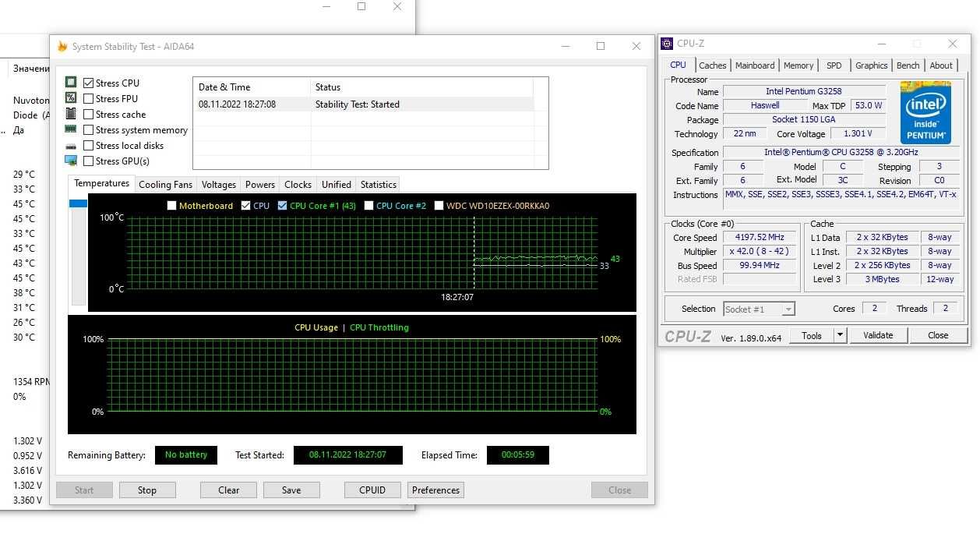
Task: Click the Socket 1150 LGA package field
Action: [805, 120]
